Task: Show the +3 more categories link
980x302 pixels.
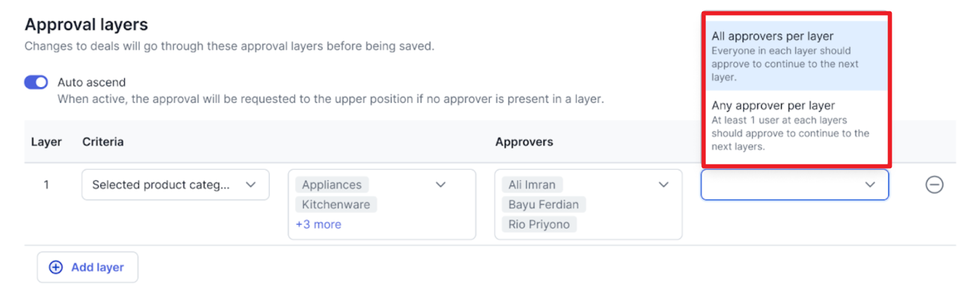Action: tap(318, 224)
